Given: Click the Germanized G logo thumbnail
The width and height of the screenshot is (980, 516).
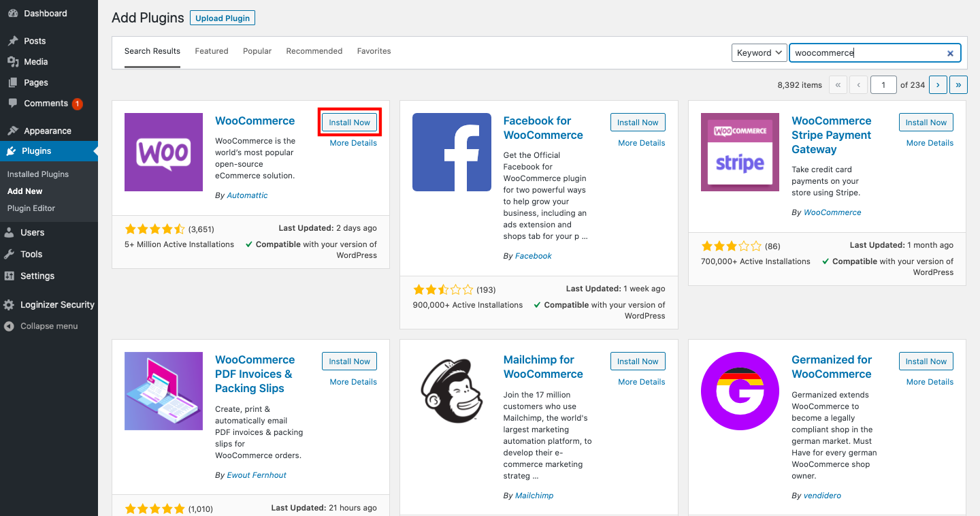Looking at the screenshot, I should 740,391.
